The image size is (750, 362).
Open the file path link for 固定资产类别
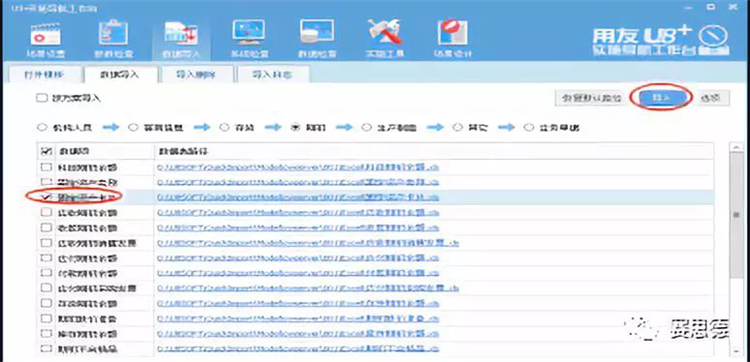[x=298, y=182]
